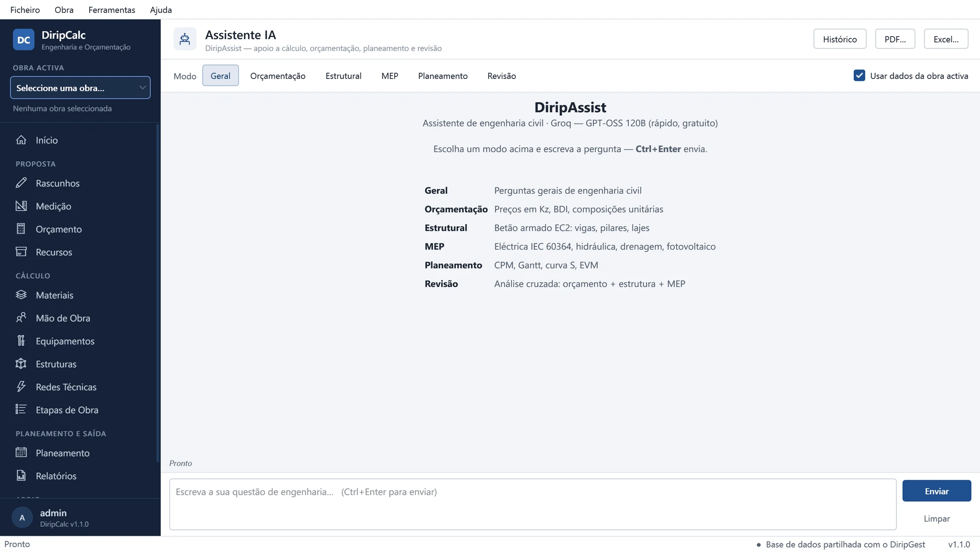Clear the input with Limpar
Screen dimensions: 980x551
[x=936, y=518]
